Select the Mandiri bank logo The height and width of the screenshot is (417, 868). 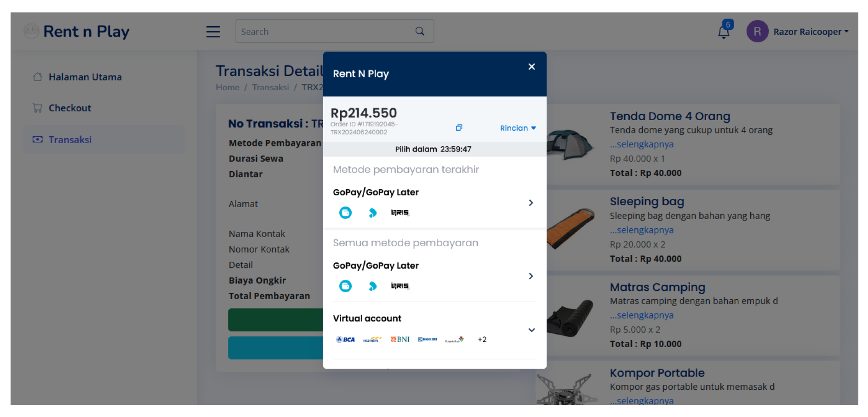[372, 339]
